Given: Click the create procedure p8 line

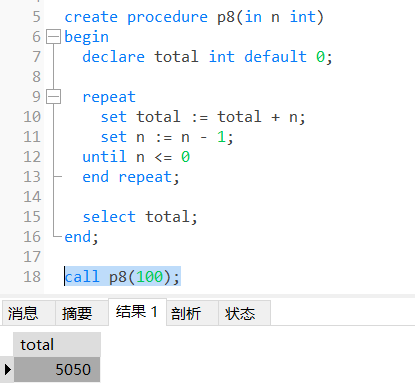Looking at the screenshot, I should [194, 17].
